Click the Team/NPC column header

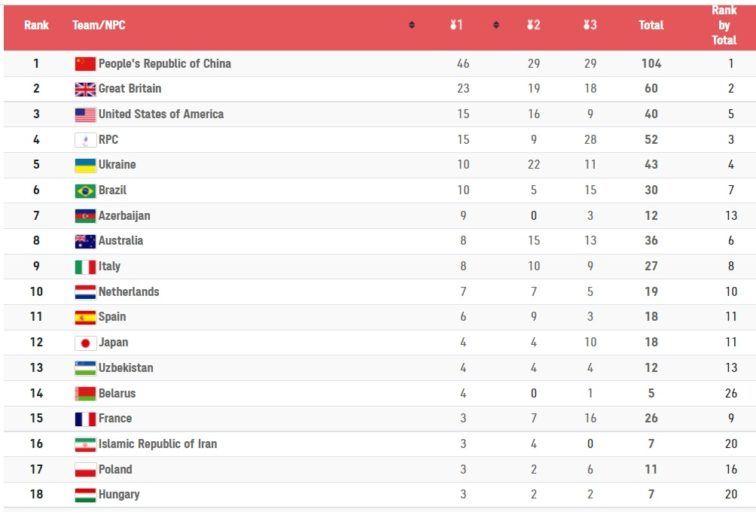99,25
